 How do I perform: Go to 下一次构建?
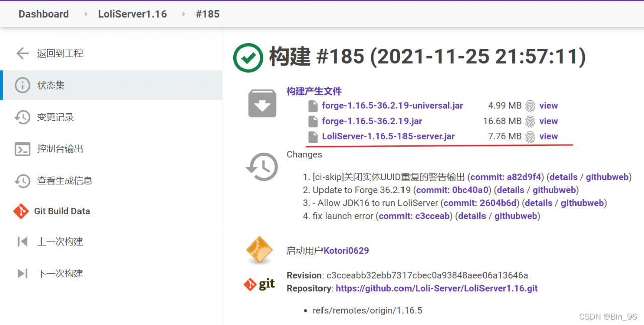[60, 273]
